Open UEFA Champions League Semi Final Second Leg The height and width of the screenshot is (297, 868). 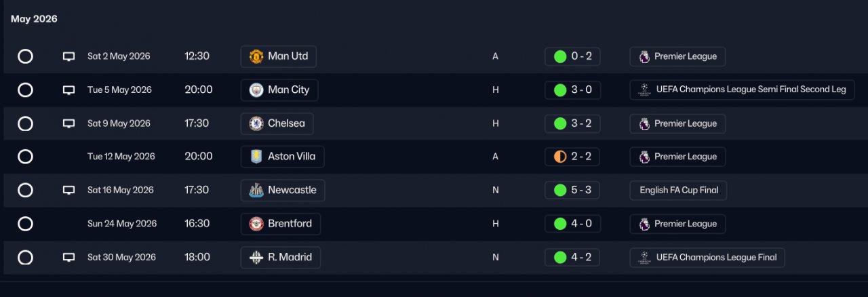pos(742,90)
